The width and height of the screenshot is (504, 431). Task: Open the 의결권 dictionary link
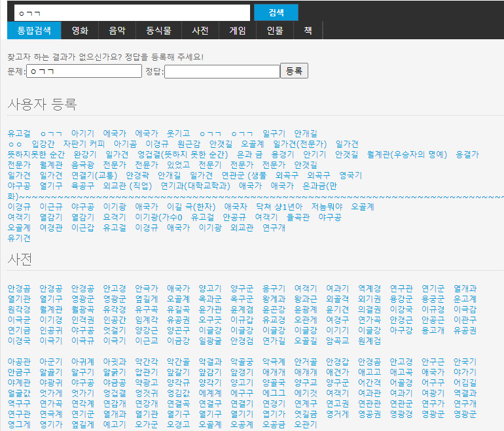tap(369, 309)
